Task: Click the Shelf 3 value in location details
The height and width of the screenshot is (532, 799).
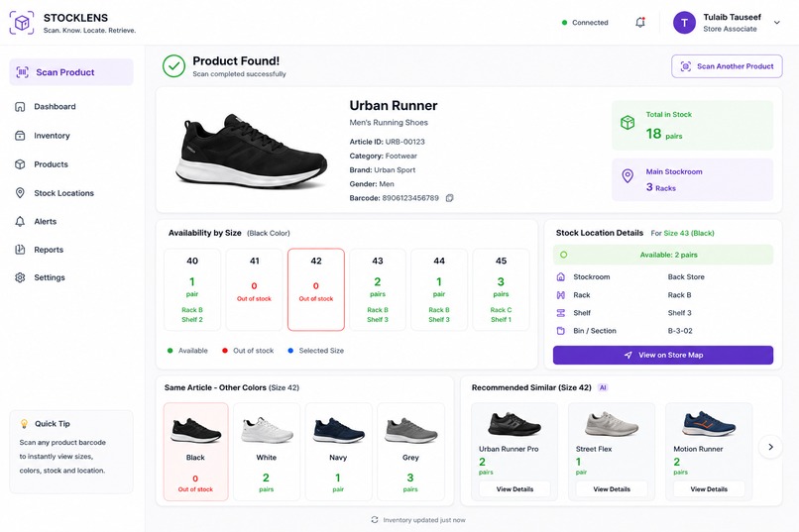Action: point(679,313)
